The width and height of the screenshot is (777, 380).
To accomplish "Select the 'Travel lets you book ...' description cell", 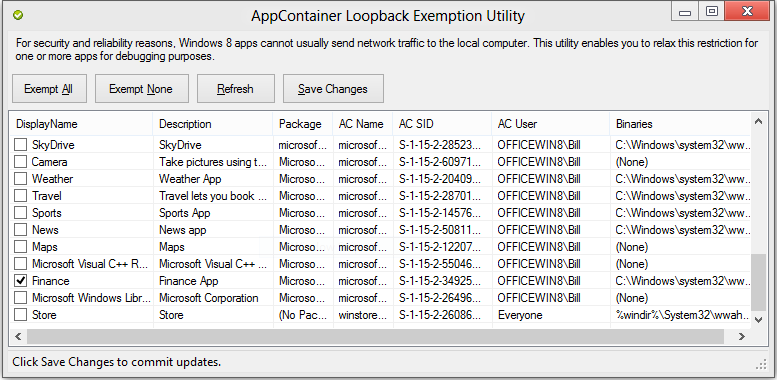I will coord(213,196).
